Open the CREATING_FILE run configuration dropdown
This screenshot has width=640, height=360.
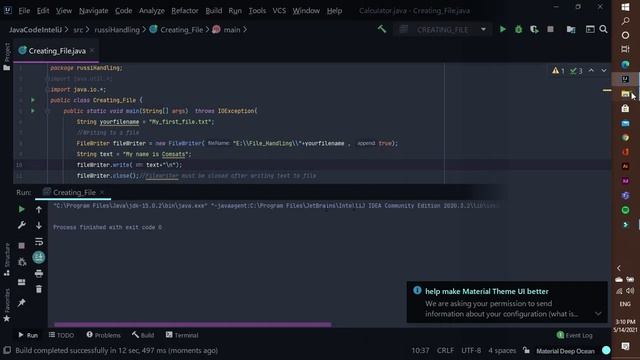pyautogui.click(x=483, y=29)
